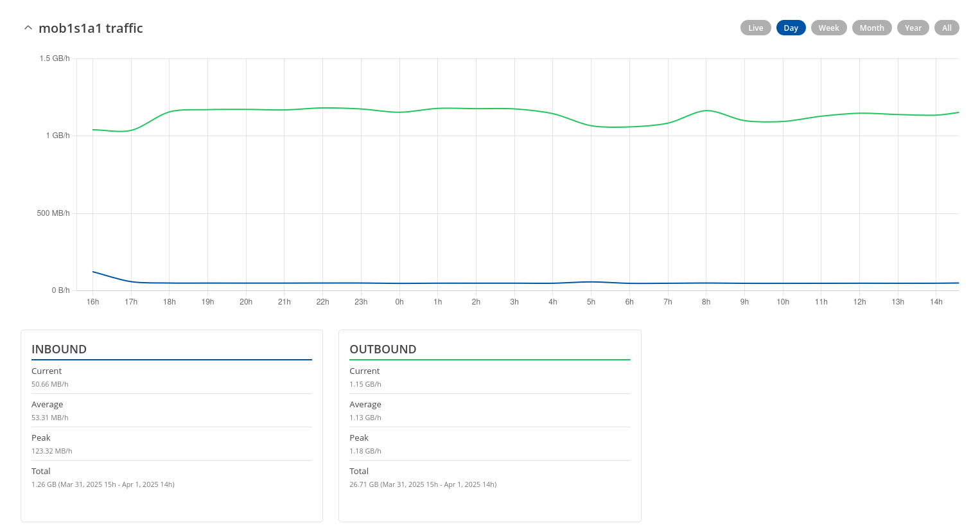Click the 0h label on the time axis
This screenshot has height=530, width=980.
coord(399,302)
